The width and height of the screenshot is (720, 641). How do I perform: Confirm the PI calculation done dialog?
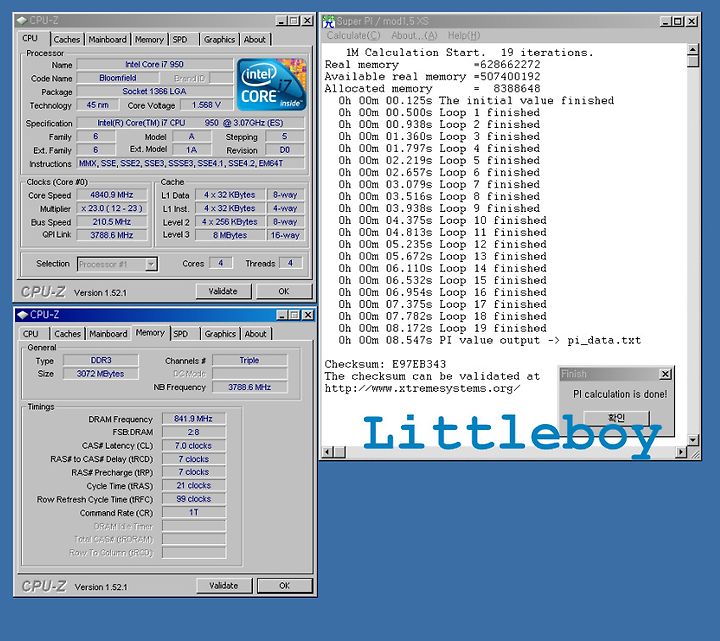click(616, 417)
